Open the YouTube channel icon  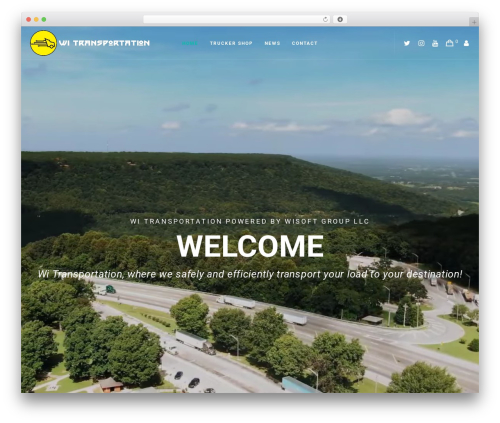pyautogui.click(x=435, y=43)
